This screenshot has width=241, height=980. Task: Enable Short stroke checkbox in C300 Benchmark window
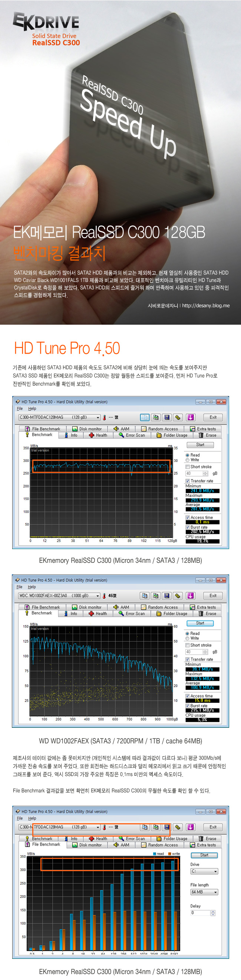188,467
